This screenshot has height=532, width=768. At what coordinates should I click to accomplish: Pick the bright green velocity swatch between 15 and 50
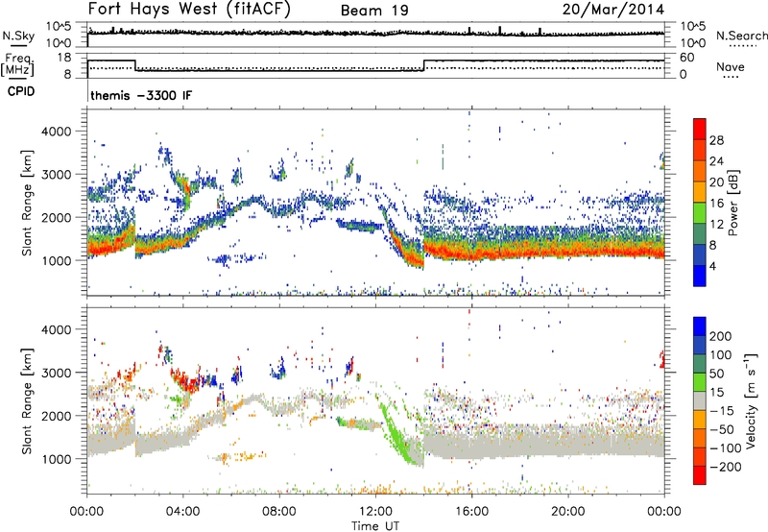(700, 382)
